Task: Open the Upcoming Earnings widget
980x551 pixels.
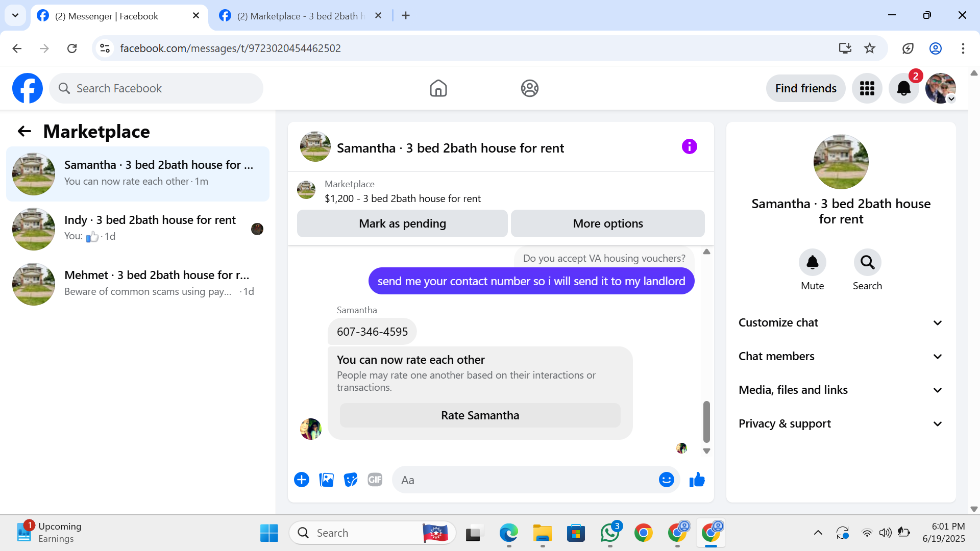Action: point(49,533)
